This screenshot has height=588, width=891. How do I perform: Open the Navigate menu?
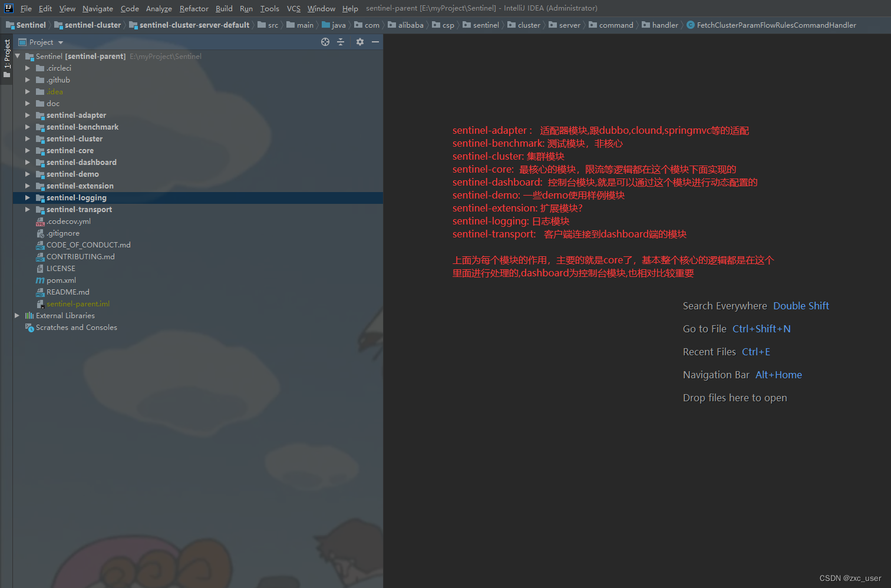[x=97, y=8]
